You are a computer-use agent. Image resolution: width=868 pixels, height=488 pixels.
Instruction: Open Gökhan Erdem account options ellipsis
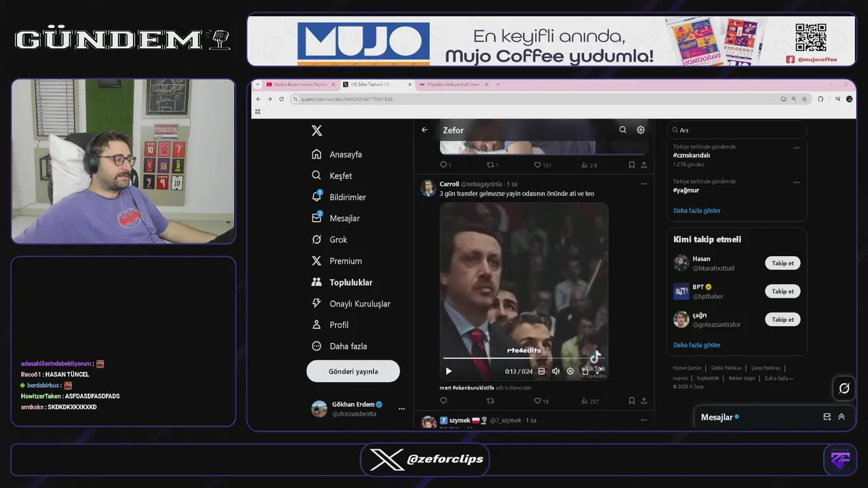[x=401, y=409]
